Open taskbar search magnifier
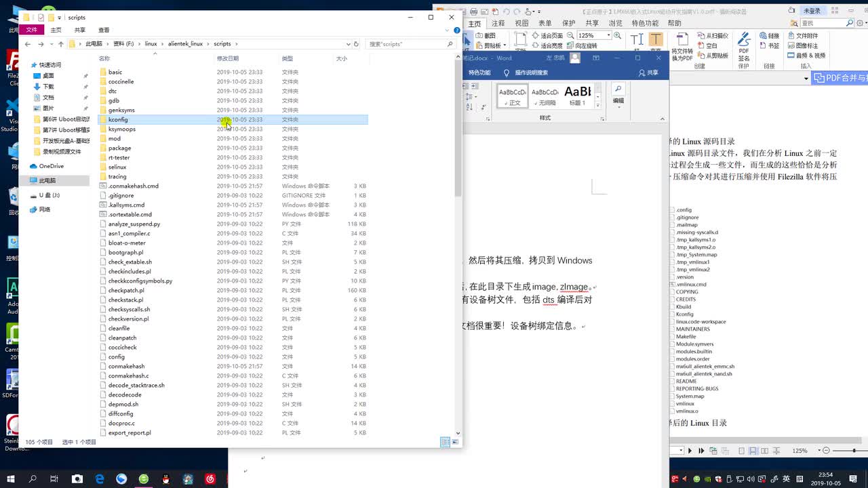The width and height of the screenshot is (868, 488). click(x=33, y=479)
